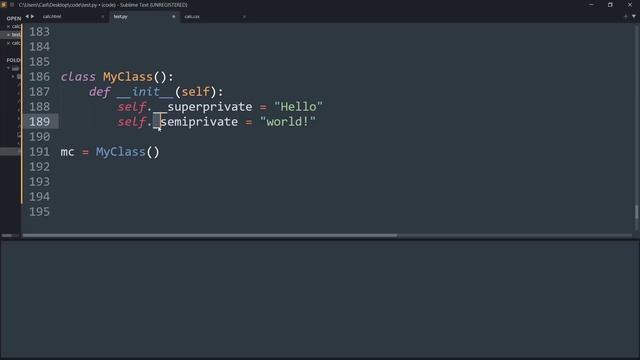Click line number 193 in gutter
Image resolution: width=640 pixels, height=360 pixels.
[x=39, y=182]
